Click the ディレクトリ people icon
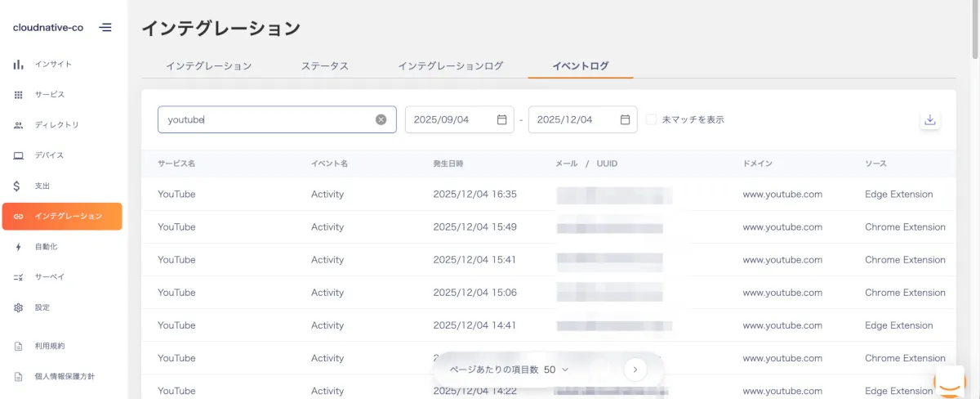The height and width of the screenshot is (399, 980). click(x=18, y=125)
